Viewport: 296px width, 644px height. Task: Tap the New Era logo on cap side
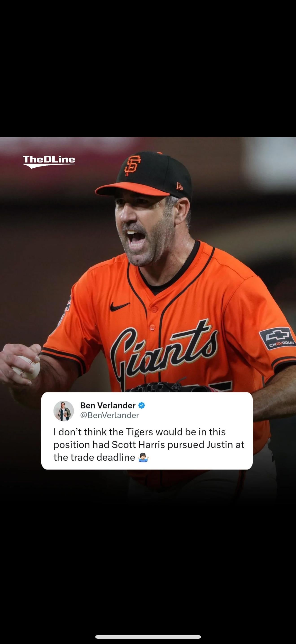tap(180, 186)
